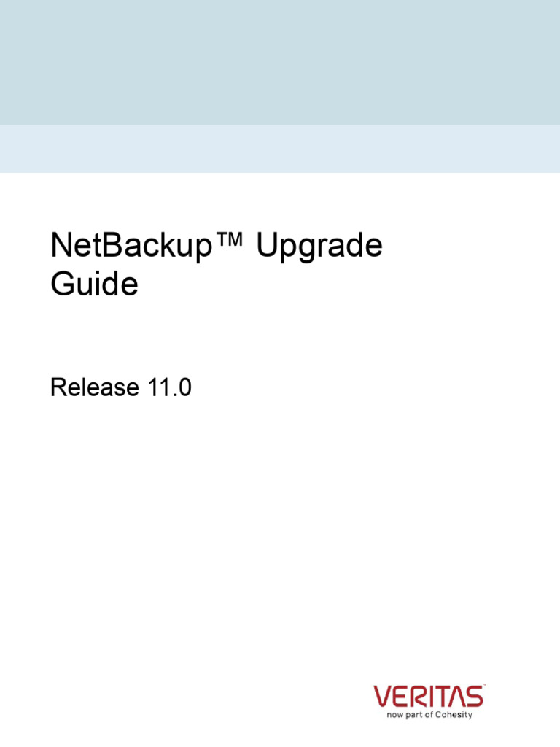Click the word Cohesity under the logo

point(454,716)
